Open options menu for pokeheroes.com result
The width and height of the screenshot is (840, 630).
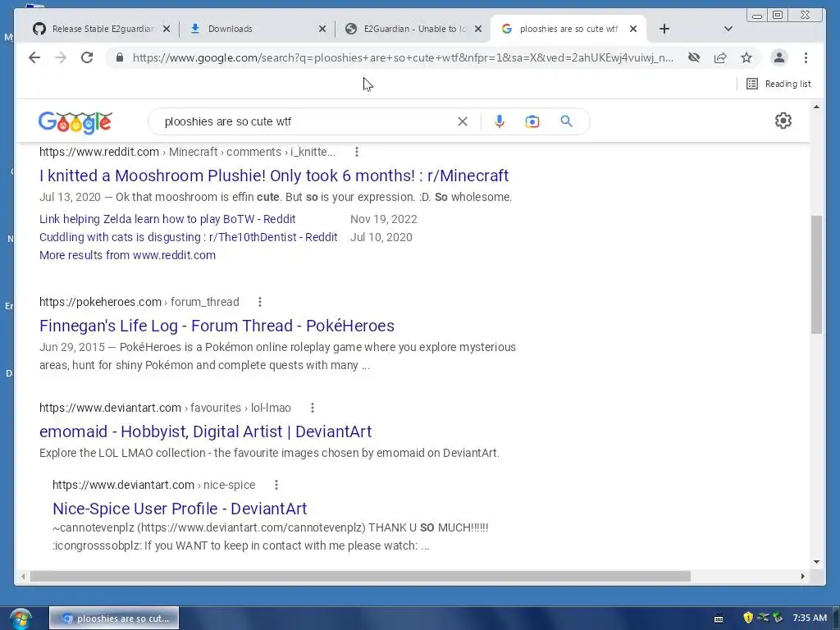pos(260,302)
